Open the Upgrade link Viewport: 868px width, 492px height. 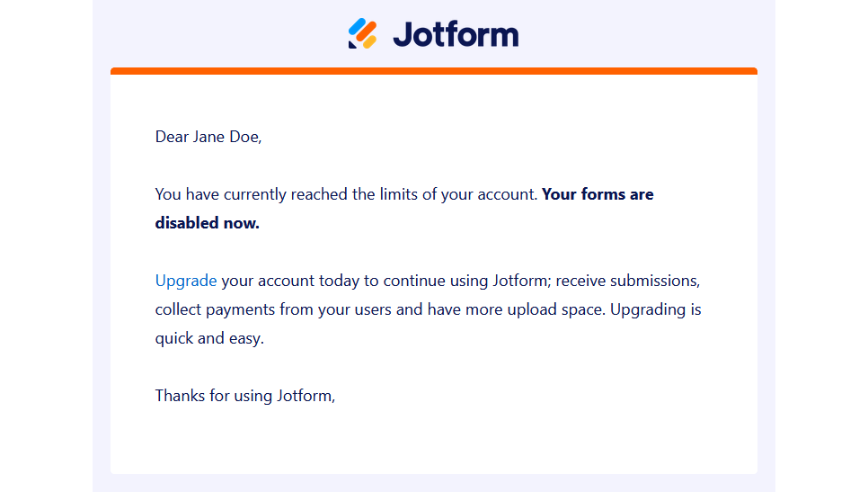(186, 281)
